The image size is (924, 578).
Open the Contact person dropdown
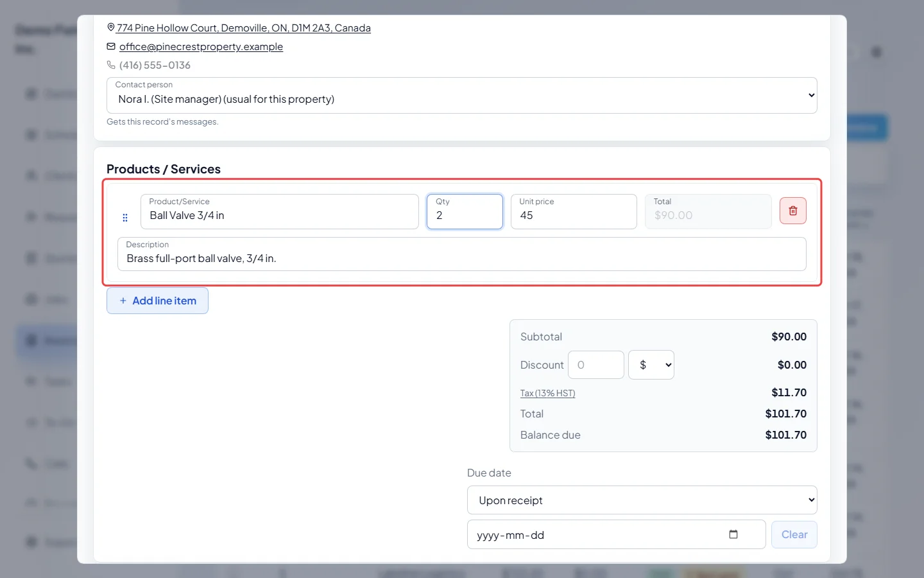click(x=462, y=95)
